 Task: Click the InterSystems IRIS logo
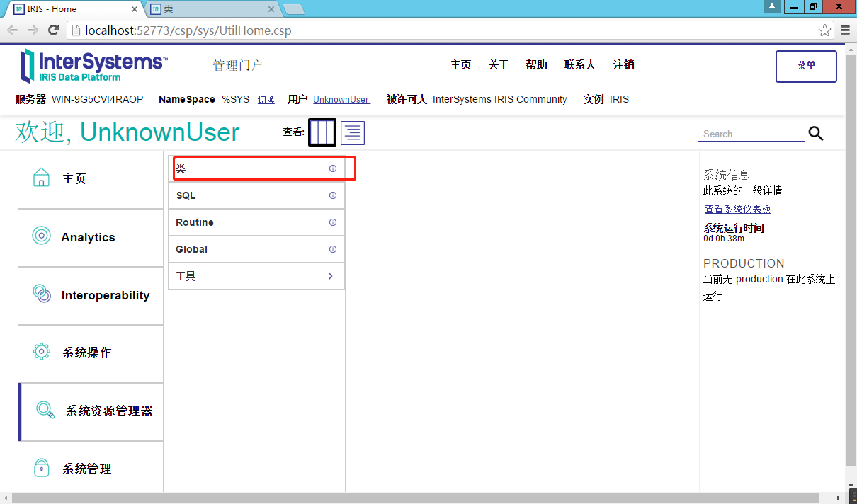click(x=93, y=66)
